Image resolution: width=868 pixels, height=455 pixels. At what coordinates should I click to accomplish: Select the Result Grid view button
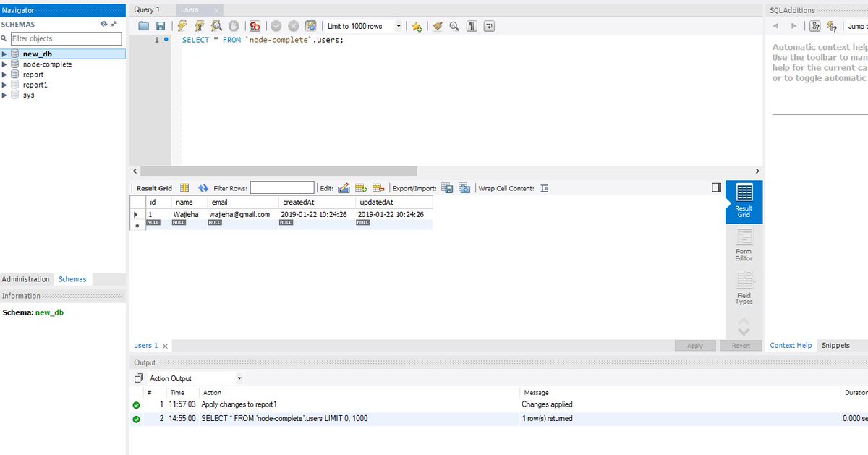click(x=744, y=202)
